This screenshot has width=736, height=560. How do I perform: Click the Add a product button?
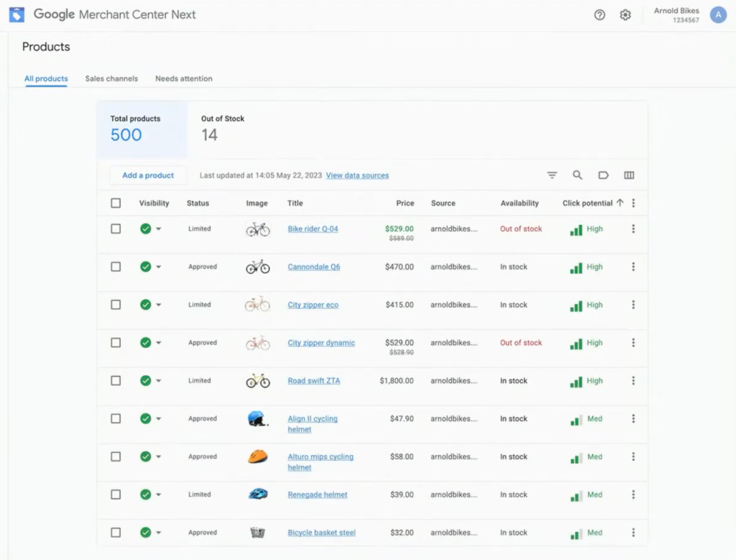point(148,175)
